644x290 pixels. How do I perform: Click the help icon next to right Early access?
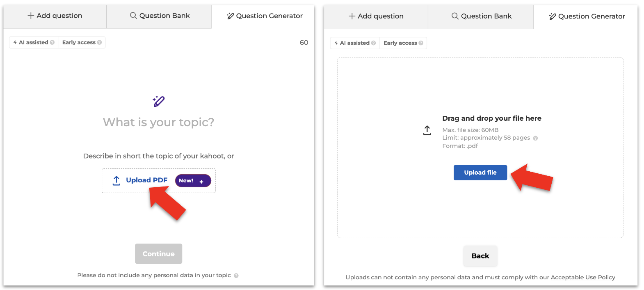pyautogui.click(x=421, y=43)
